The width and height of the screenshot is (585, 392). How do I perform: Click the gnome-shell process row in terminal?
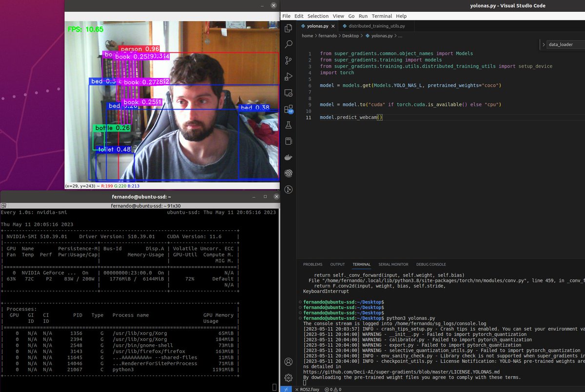click(119, 345)
